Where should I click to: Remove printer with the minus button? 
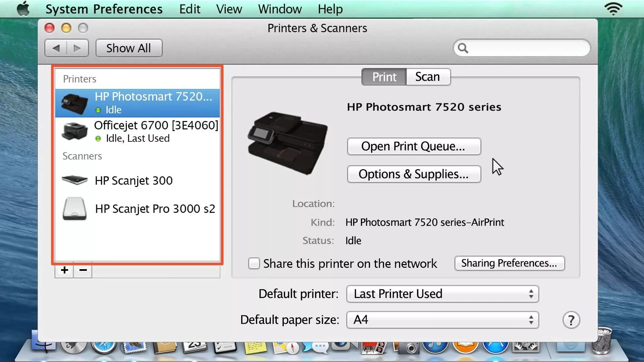[x=83, y=270]
